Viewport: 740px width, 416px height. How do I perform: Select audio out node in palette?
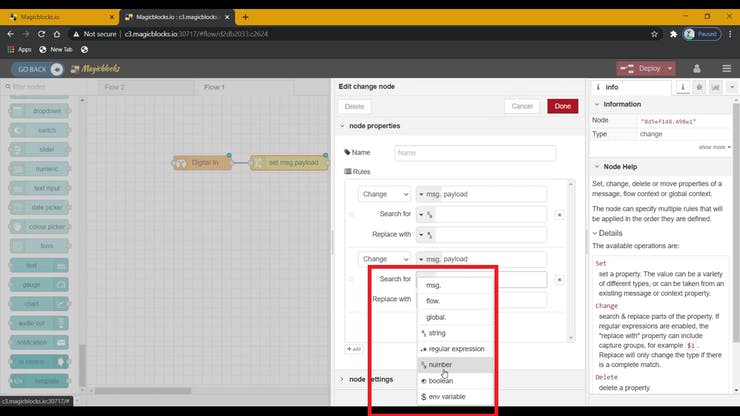click(40, 323)
